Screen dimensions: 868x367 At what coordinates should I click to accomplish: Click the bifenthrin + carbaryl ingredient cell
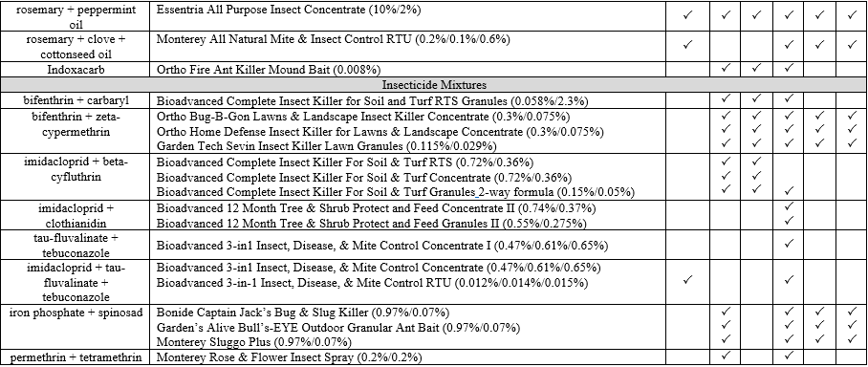75,100
